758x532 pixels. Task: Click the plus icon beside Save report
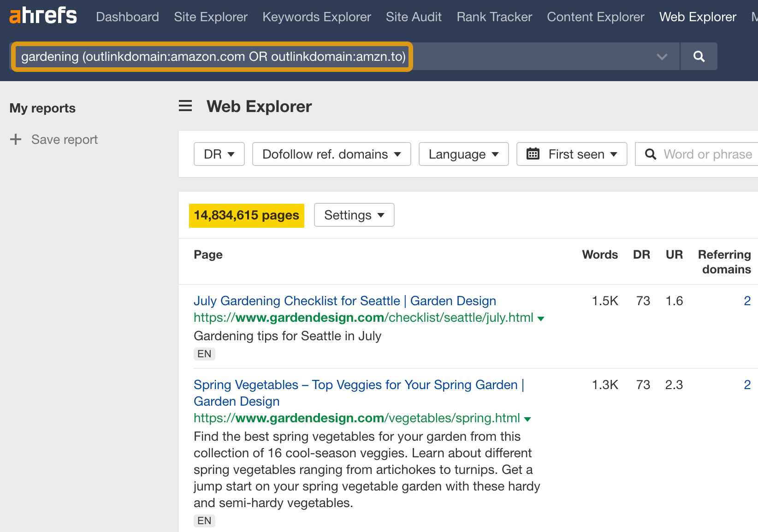point(16,139)
